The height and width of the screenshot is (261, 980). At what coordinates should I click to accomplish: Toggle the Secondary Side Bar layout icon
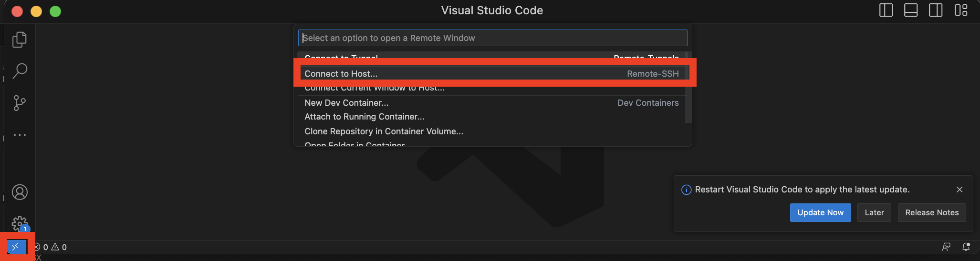click(936, 10)
